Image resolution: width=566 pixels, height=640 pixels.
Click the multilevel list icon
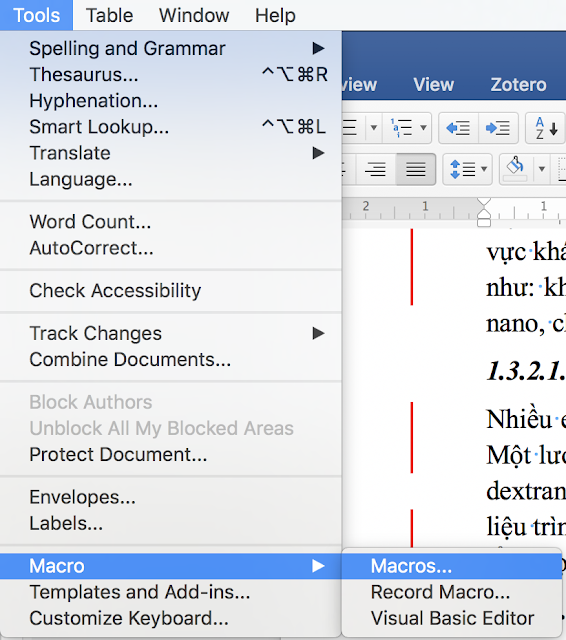click(x=401, y=128)
